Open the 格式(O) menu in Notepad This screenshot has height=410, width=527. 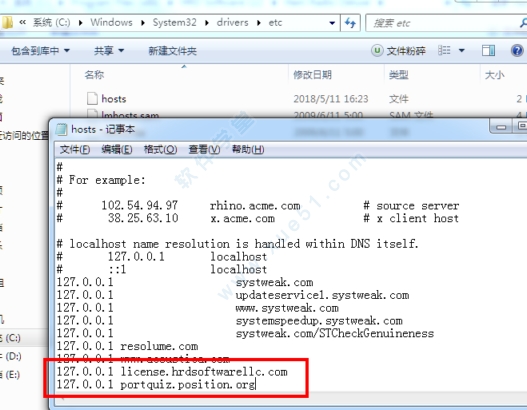(160, 149)
